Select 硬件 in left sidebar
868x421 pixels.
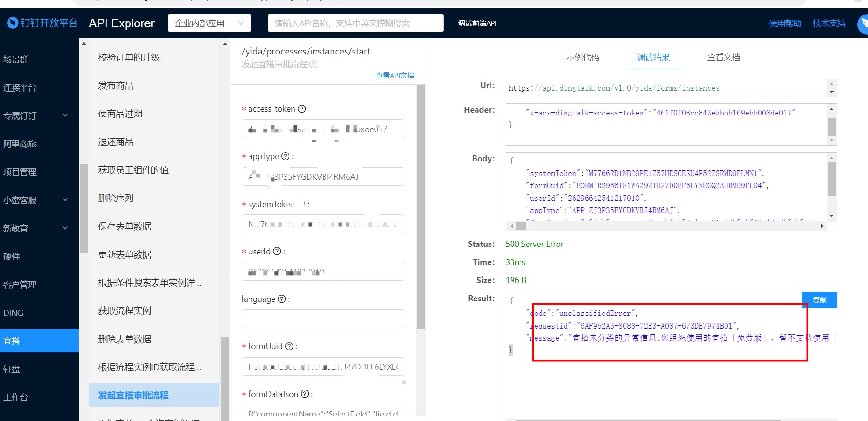(x=12, y=256)
